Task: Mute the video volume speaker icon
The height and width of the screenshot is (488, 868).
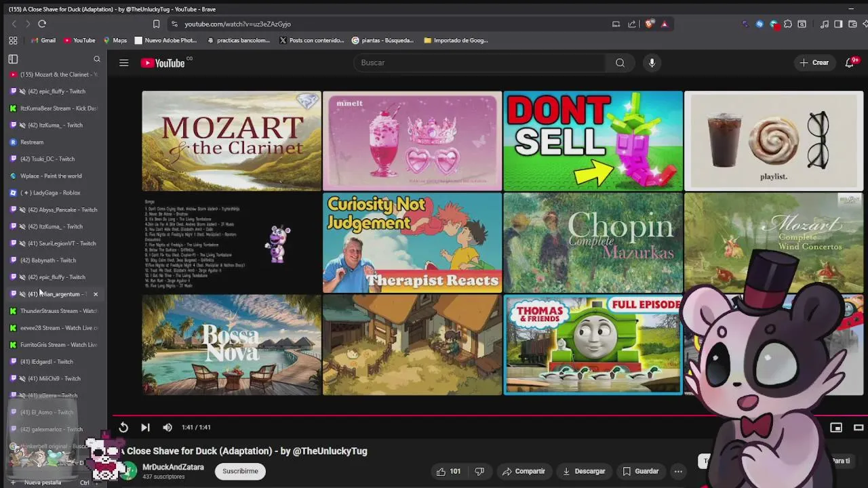Action: [167, 427]
